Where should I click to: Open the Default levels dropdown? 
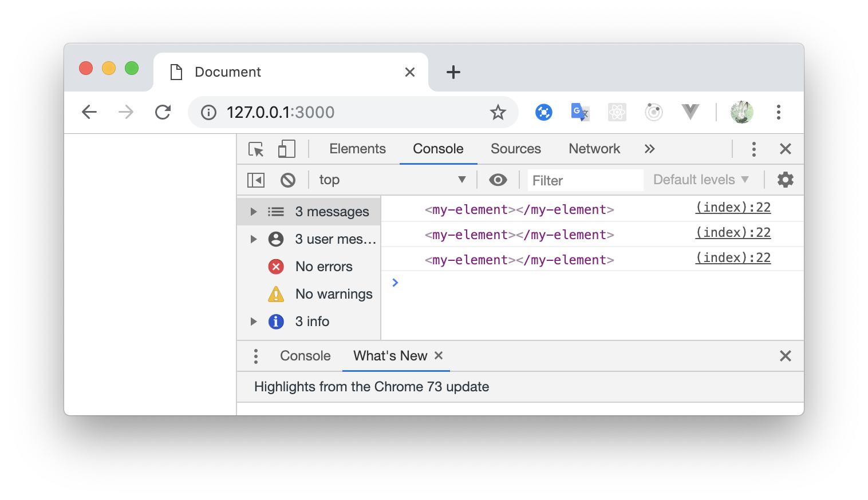tap(700, 180)
